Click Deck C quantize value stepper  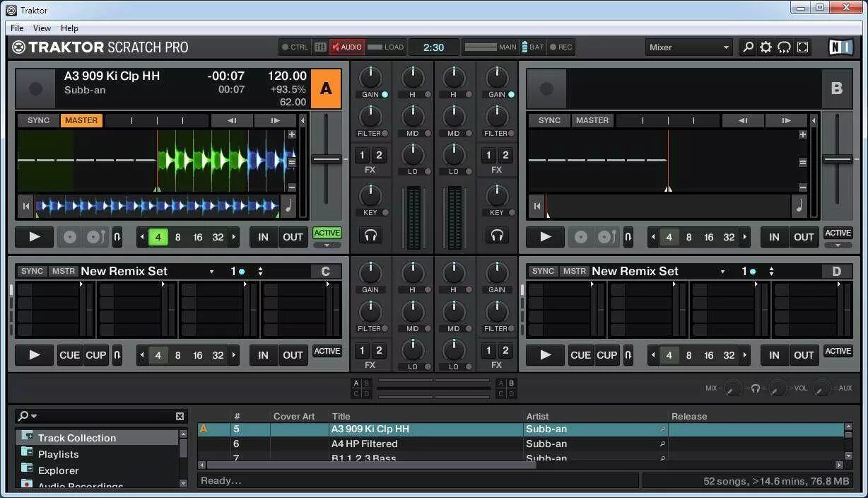[260, 272]
